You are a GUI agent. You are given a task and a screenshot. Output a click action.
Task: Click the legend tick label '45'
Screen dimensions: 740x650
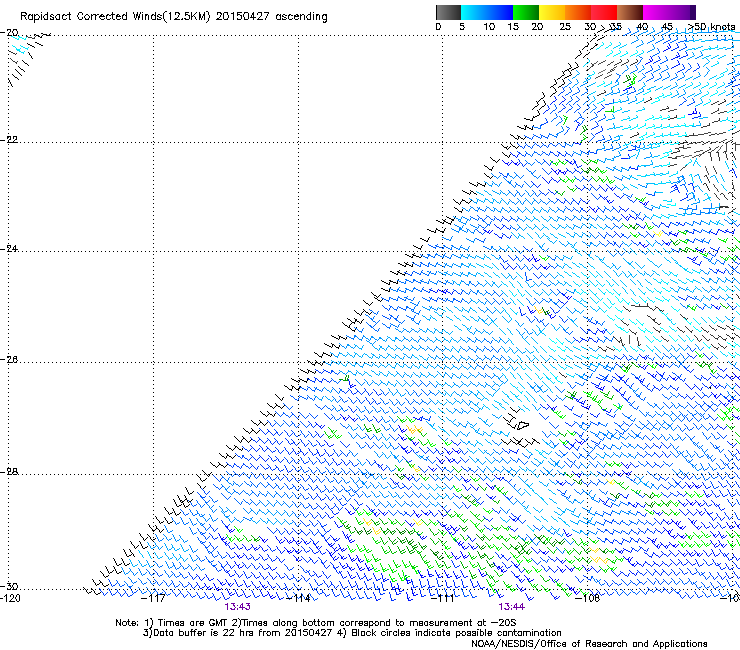coord(667,27)
